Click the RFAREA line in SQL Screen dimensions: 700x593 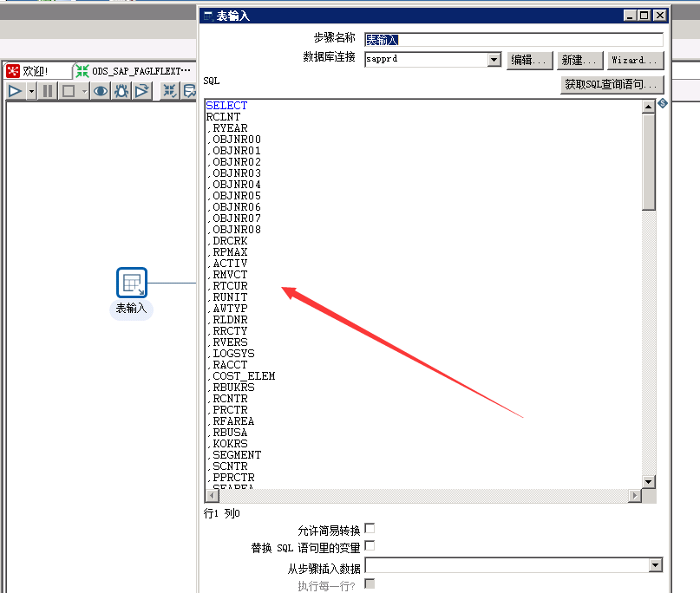point(231,421)
